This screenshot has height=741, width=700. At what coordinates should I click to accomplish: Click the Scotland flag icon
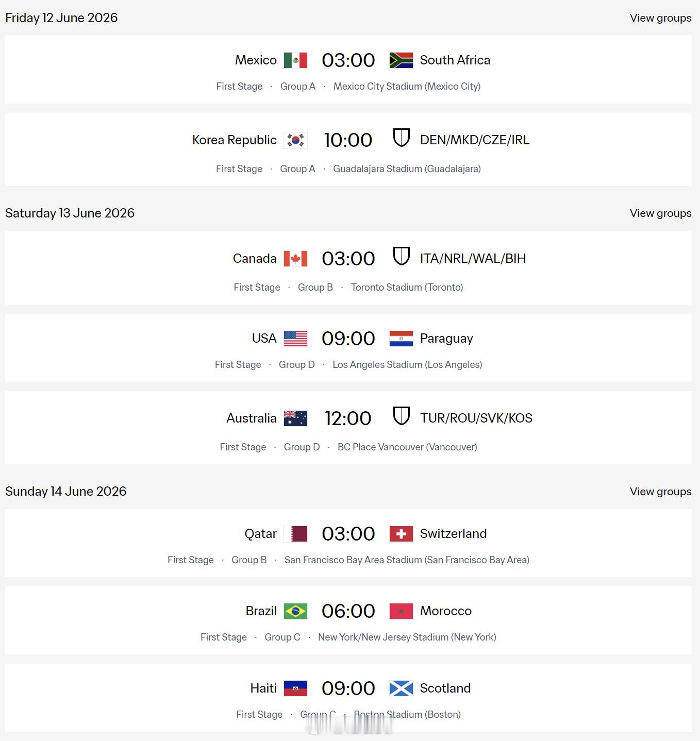401,688
